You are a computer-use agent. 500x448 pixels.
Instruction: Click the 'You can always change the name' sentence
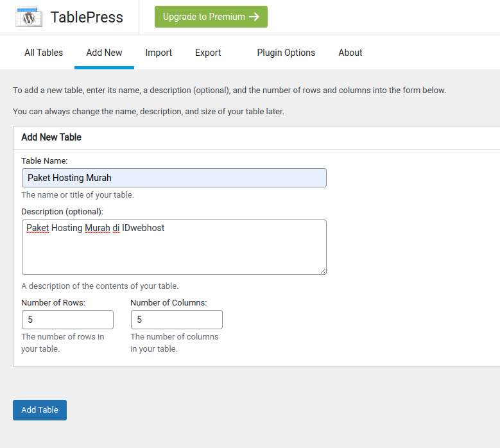pos(149,112)
